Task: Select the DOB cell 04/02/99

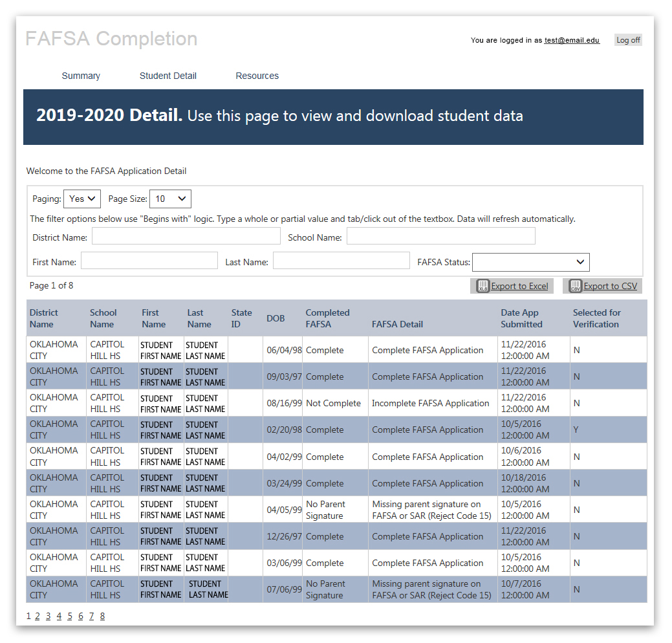Action: tap(284, 457)
